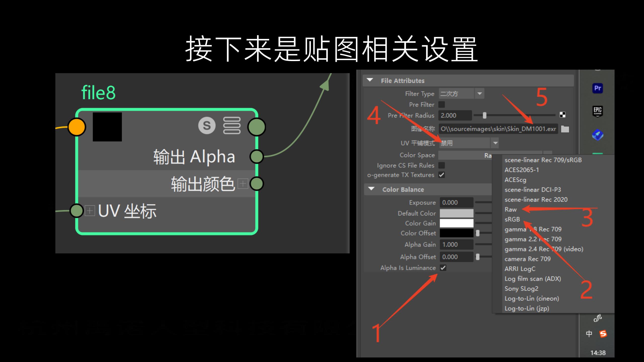Image resolution: width=644 pixels, height=362 pixels.
Task: Open the UV 平铺模式 dropdown
Action: coord(469,143)
